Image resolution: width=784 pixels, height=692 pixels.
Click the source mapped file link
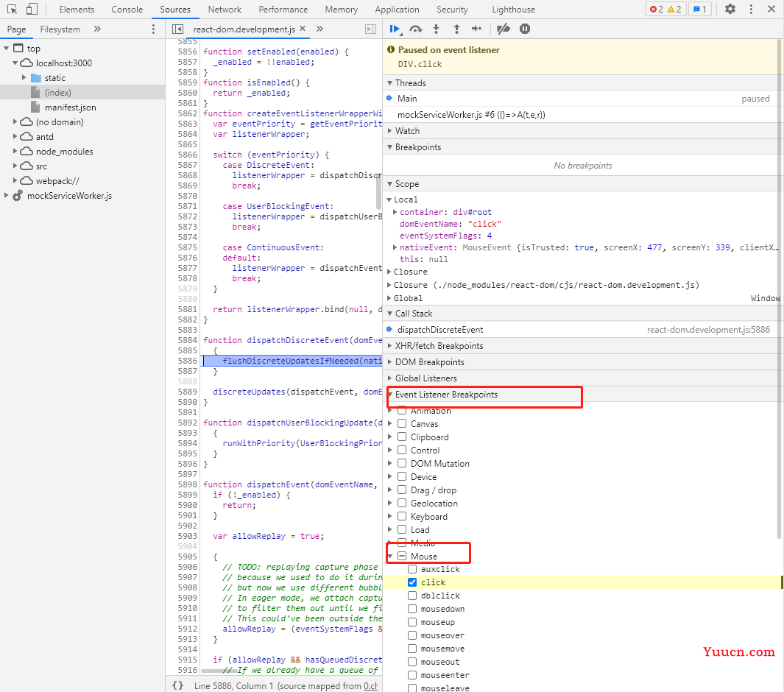[x=370, y=686]
